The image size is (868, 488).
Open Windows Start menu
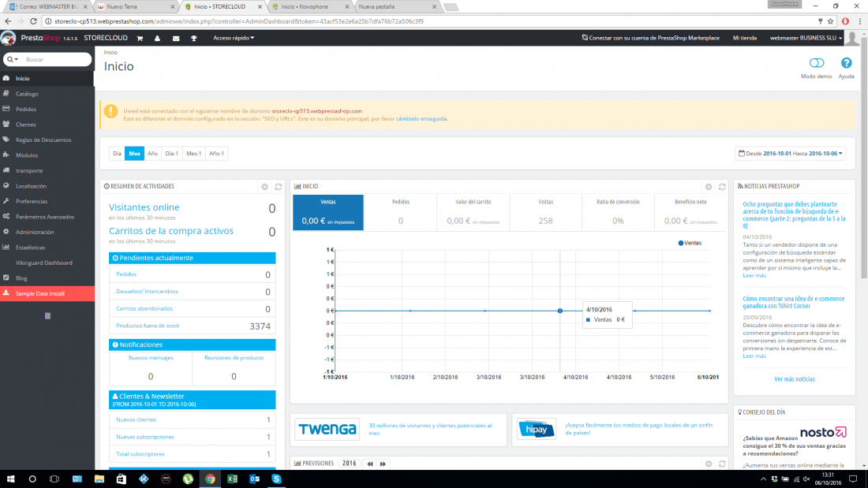(x=10, y=479)
